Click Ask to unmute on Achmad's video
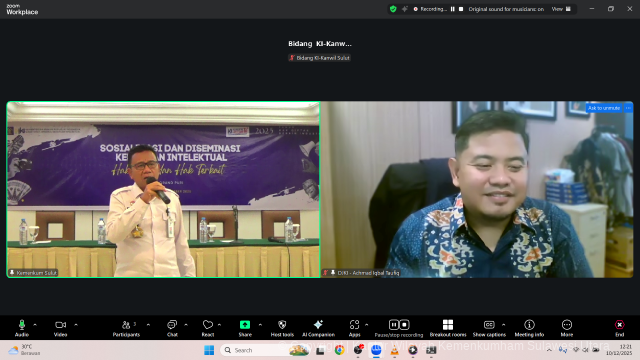Screen dimensions: 640x360 pyautogui.click(x=604, y=108)
